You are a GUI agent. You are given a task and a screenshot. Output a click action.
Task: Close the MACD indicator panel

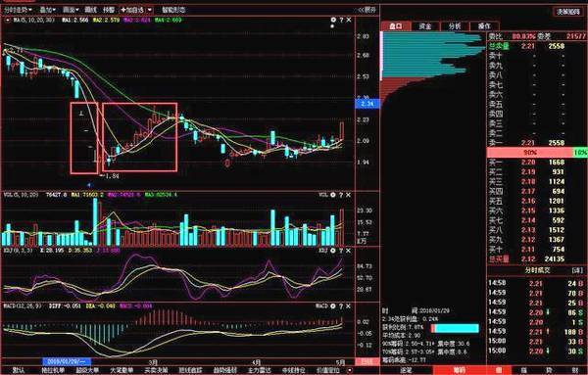348,306
